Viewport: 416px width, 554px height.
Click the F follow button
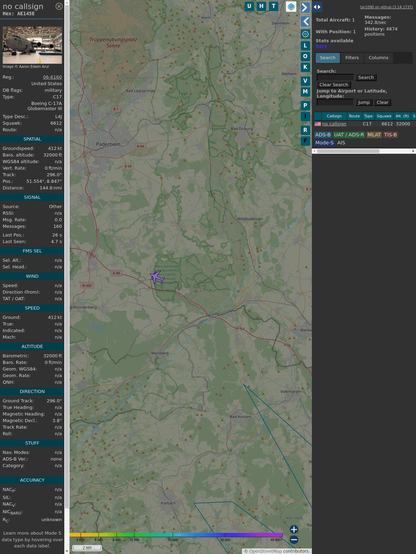[x=305, y=141]
